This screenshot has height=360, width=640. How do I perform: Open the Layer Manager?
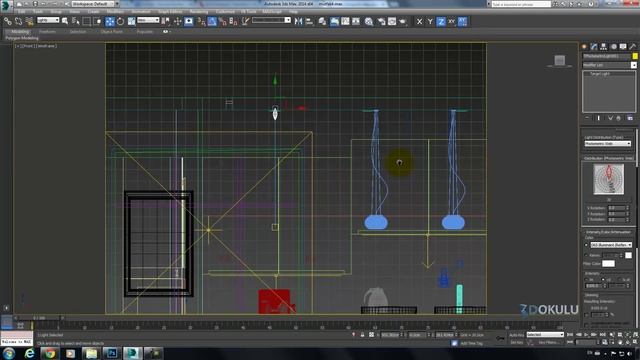(322, 21)
